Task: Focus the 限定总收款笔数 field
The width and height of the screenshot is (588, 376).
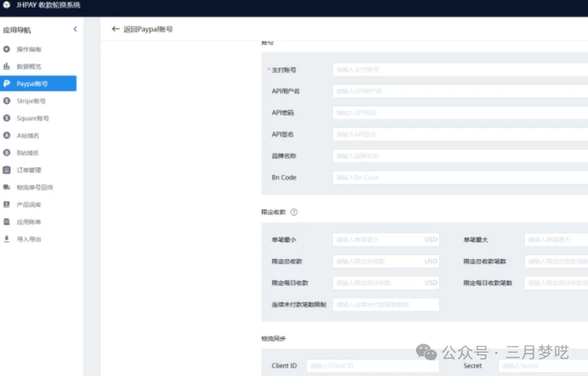Action: pos(556,261)
